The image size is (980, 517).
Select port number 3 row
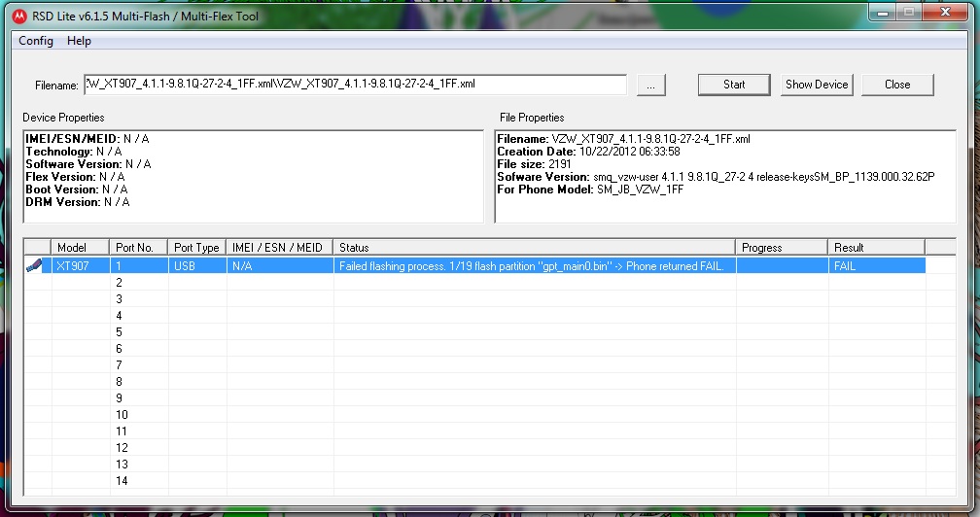click(x=489, y=299)
